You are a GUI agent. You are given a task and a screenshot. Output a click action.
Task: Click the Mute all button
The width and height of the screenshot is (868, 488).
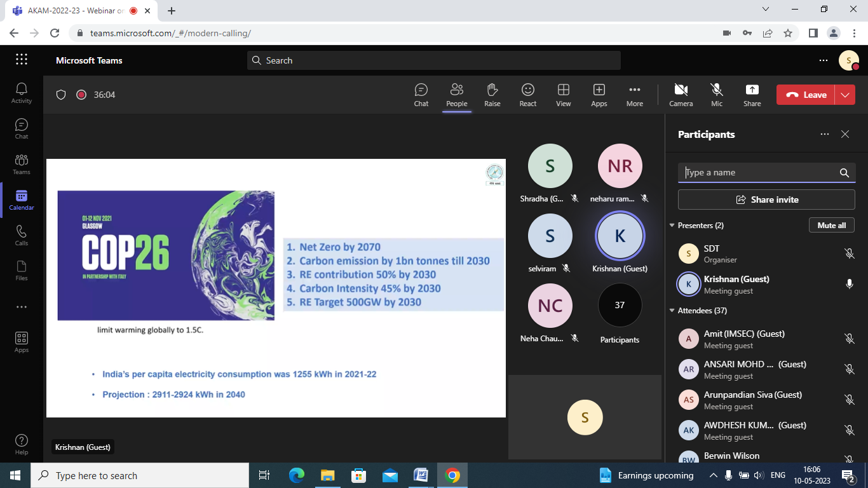point(831,226)
